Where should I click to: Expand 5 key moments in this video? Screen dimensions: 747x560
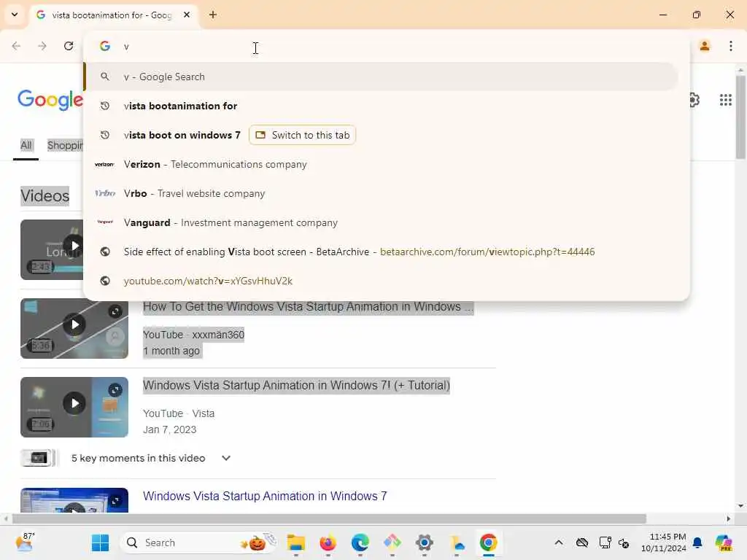tap(226, 458)
